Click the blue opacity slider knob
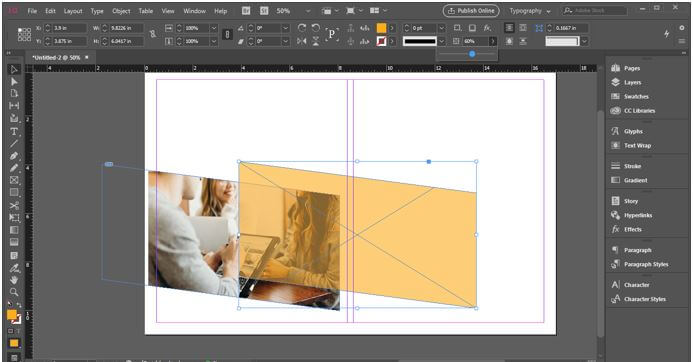This screenshot has height=362, width=693. point(472,54)
